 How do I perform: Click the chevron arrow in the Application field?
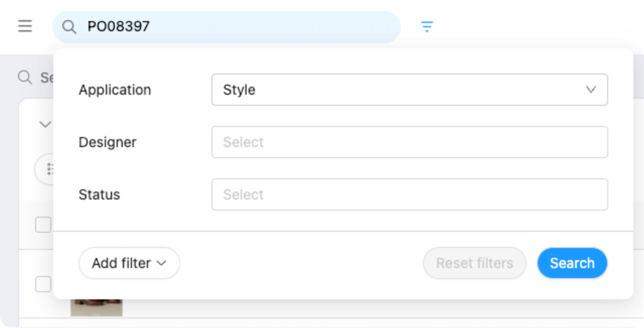590,90
